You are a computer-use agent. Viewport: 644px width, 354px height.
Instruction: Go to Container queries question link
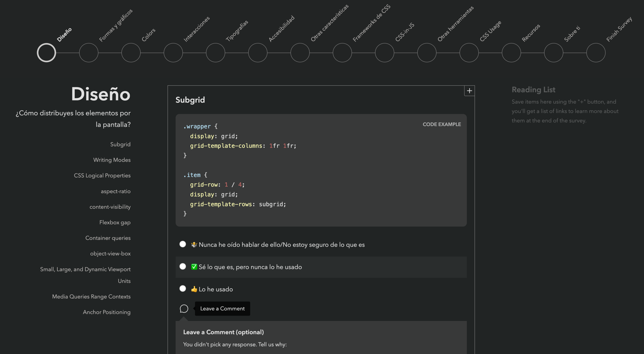pyautogui.click(x=108, y=238)
